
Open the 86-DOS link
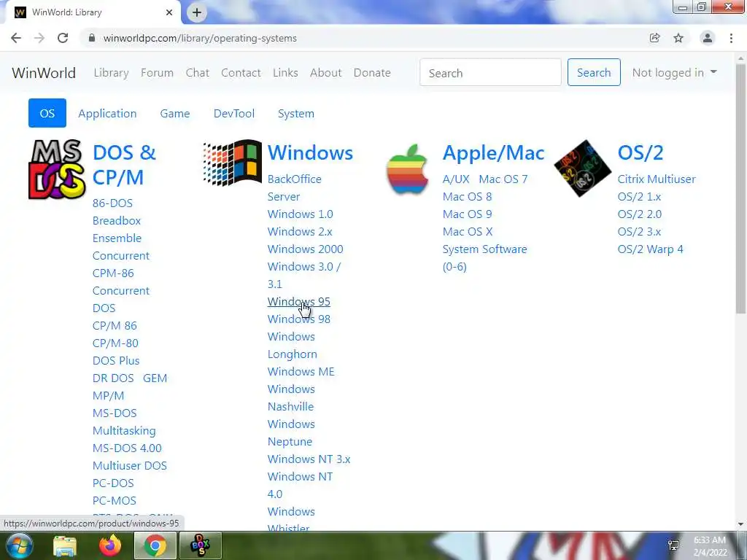point(112,203)
